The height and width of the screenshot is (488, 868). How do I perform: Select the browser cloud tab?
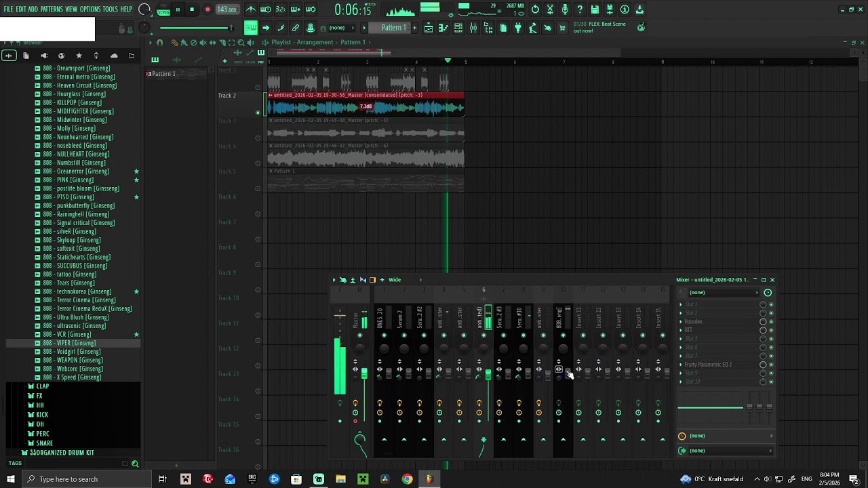click(x=114, y=56)
